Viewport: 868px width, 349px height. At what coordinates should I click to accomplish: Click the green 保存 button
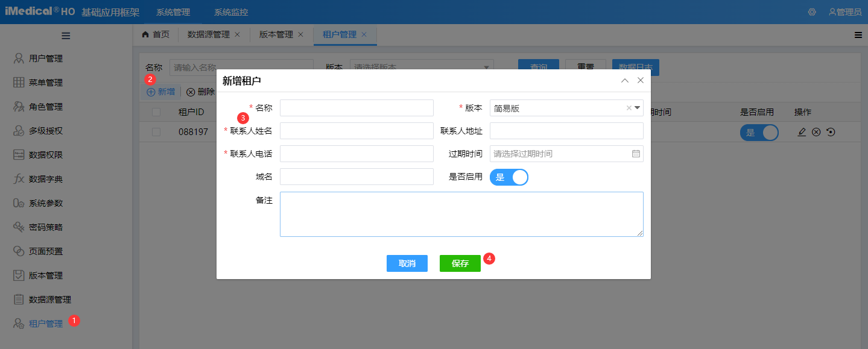point(460,263)
